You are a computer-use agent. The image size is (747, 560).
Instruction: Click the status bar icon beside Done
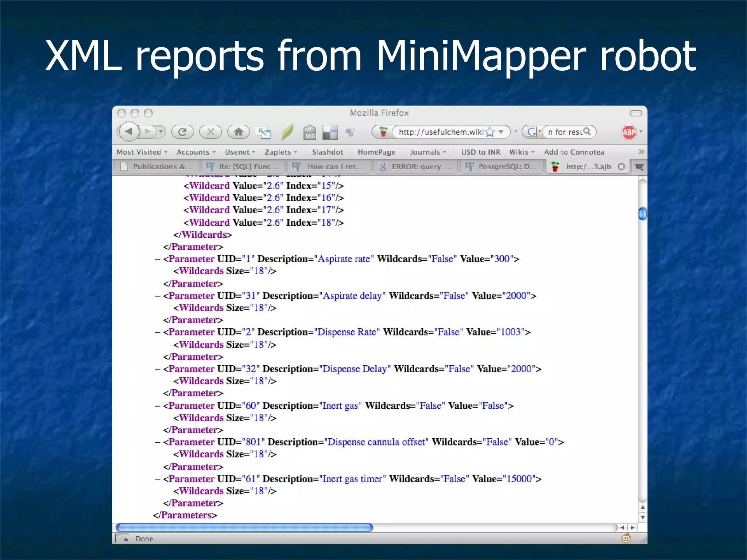tap(122, 538)
